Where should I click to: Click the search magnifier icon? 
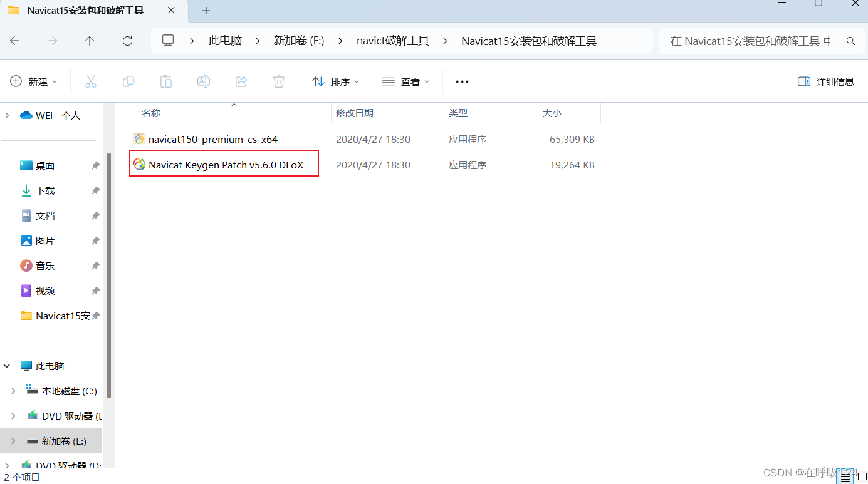(x=850, y=41)
